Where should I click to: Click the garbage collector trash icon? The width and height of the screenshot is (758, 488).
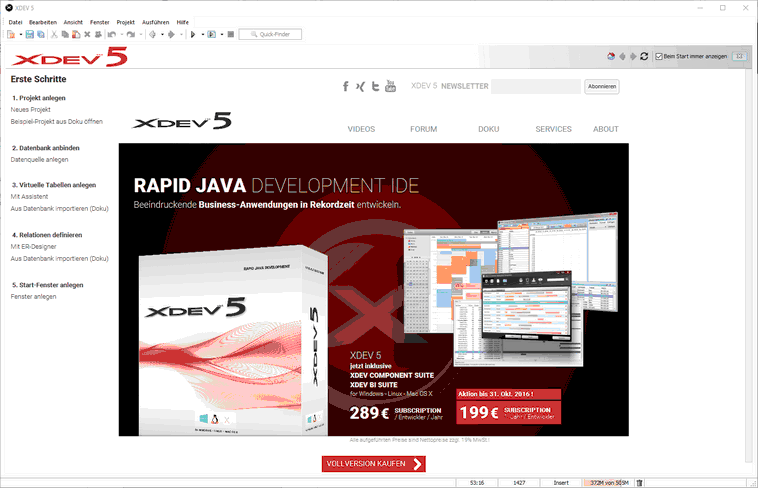click(x=640, y=483)
